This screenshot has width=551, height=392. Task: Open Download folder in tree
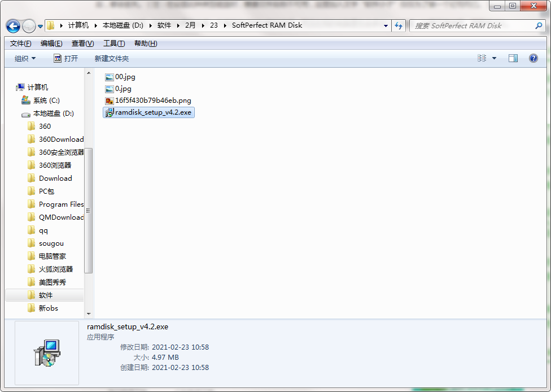[50, 178]
